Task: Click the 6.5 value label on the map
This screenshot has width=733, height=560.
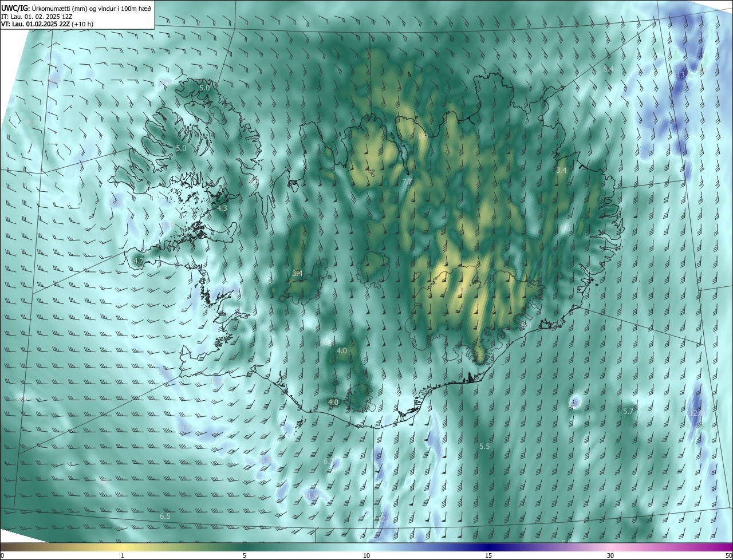Action: click(x=165, y=516)
